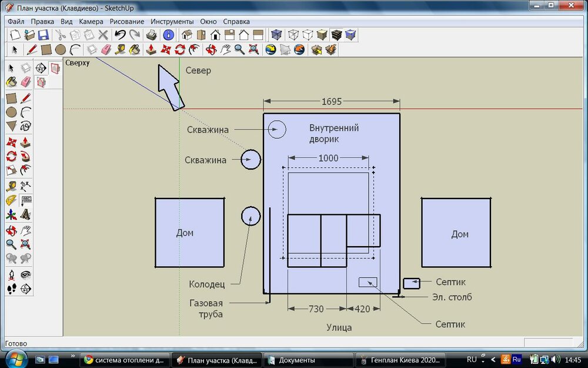Click the RU language indicator in the tray

tap(472, 359)
